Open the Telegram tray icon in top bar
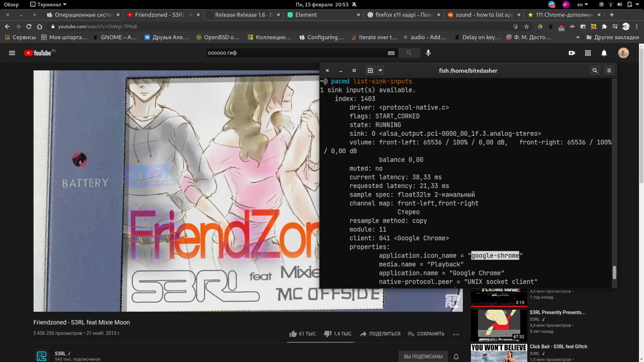This screenshot has width=644, height=362. pos(552,5)
